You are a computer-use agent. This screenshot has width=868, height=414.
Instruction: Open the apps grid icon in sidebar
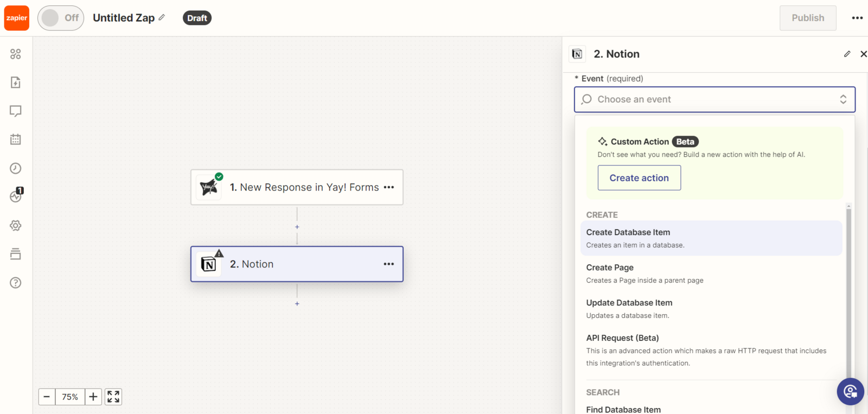coord(16,54)
